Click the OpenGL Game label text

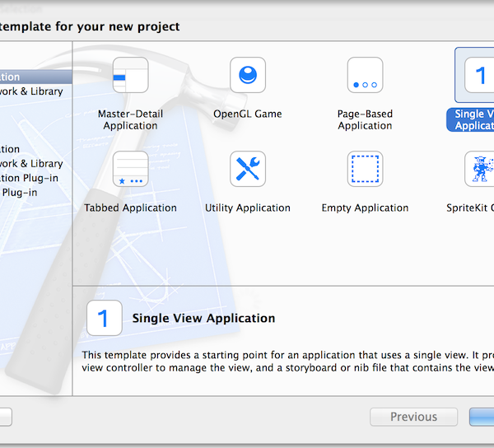tap(248, 114)
